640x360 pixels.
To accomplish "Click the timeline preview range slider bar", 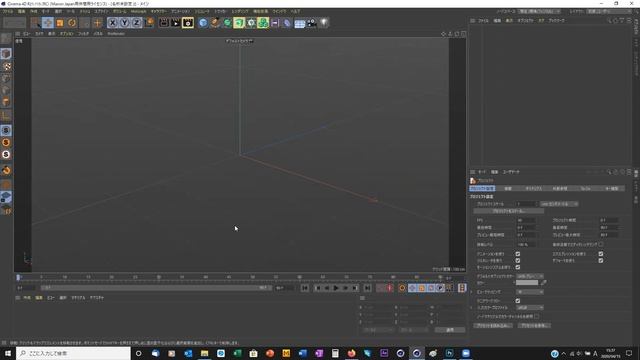I will 157,288.
